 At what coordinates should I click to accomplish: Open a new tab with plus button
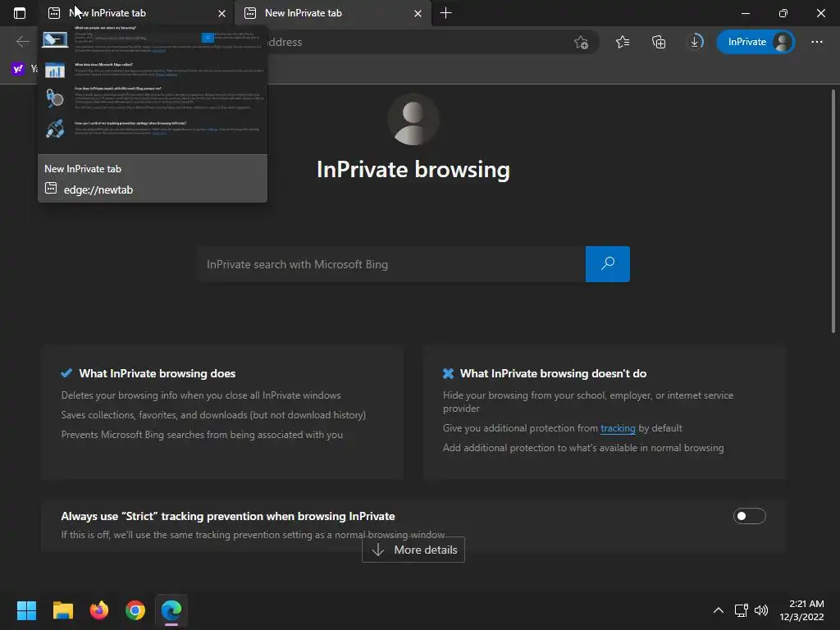click(445, 13)
